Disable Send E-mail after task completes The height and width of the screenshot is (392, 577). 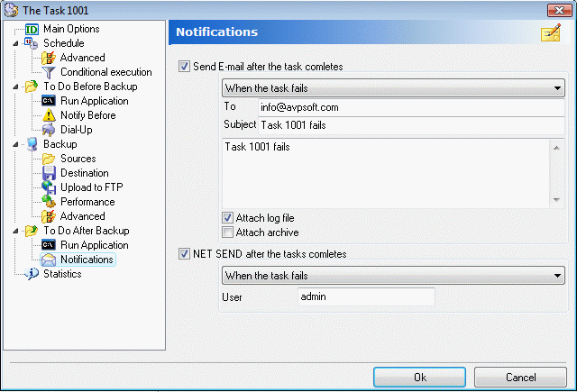[185, 67]
